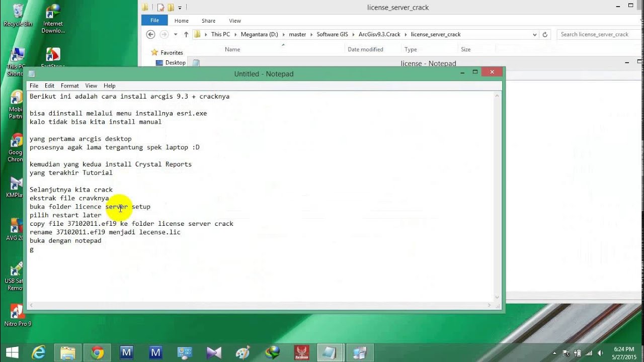Expand the address bar history dropdown
This screenshot has height=362, width=644.
pos(534,34)
